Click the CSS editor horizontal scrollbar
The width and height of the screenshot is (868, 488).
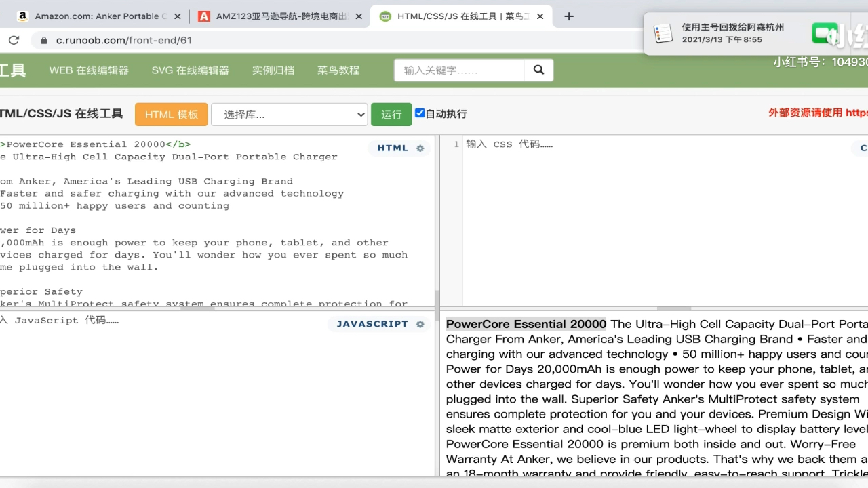pyautogui.click(x=674, y=308)
